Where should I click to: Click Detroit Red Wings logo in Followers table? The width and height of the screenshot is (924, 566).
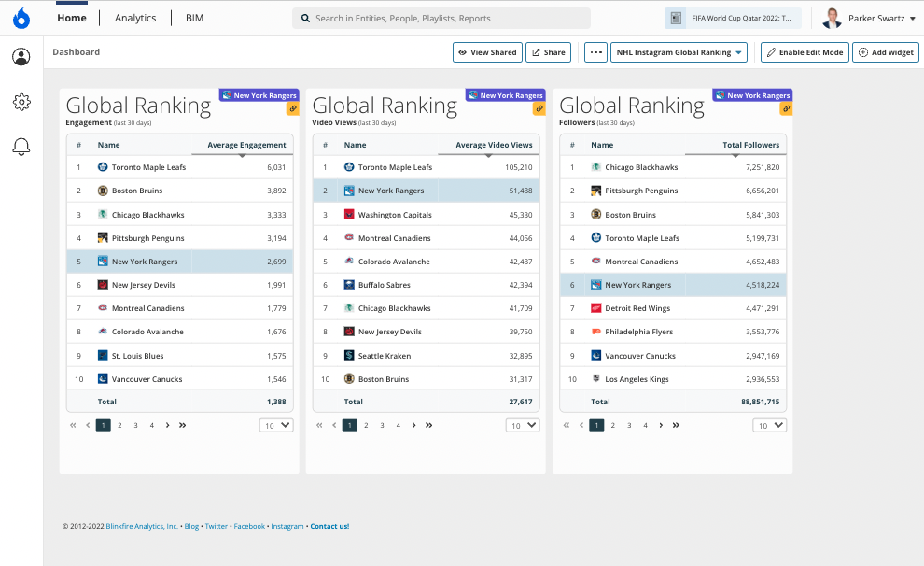(595, 308)
